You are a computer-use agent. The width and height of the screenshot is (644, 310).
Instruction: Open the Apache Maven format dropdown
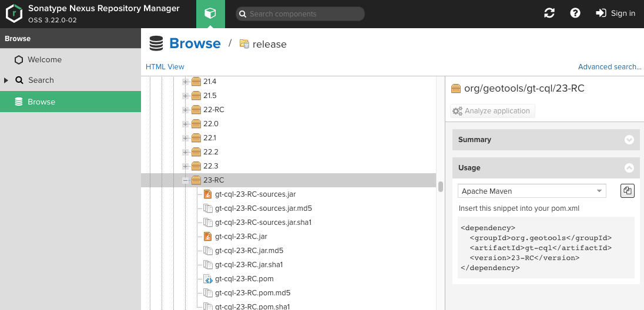pos(532,191)
